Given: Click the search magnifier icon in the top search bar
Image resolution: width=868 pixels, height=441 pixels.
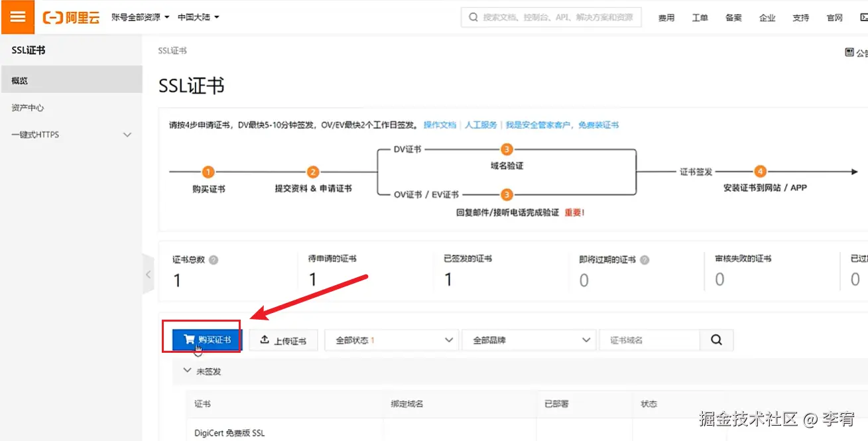Looking at the screenshot, I should (x=473, y=17).
